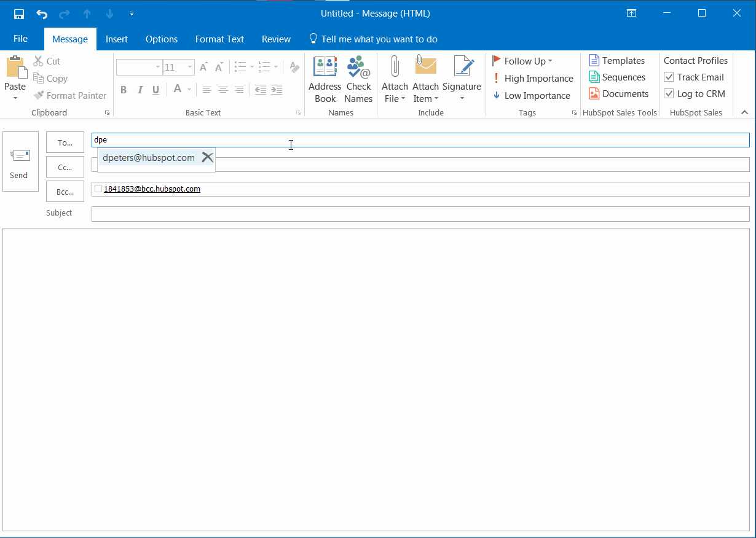Screen dimensions: 756x538
Task: Click the Next Item down arrow
Action: [x=109, y=14]
